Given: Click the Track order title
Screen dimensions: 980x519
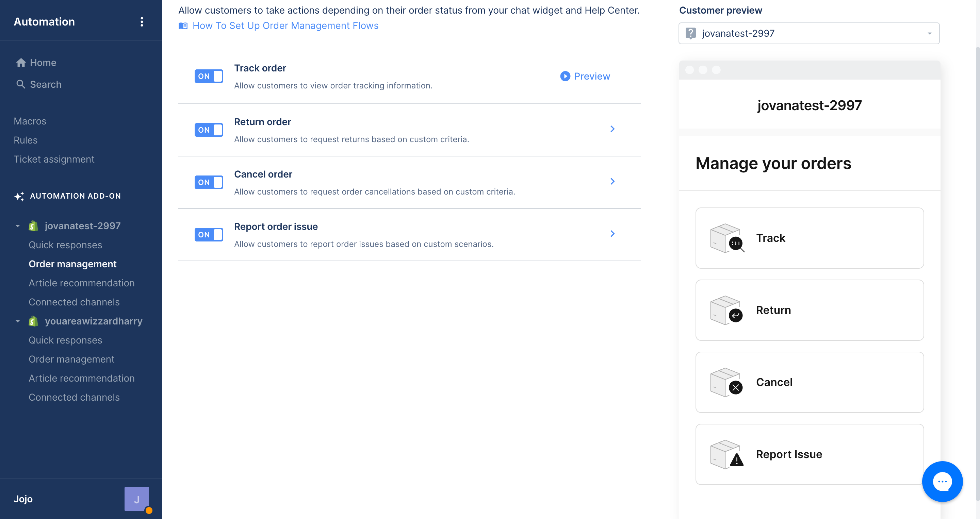Looking at the screenshot, I should click(260, 68).
